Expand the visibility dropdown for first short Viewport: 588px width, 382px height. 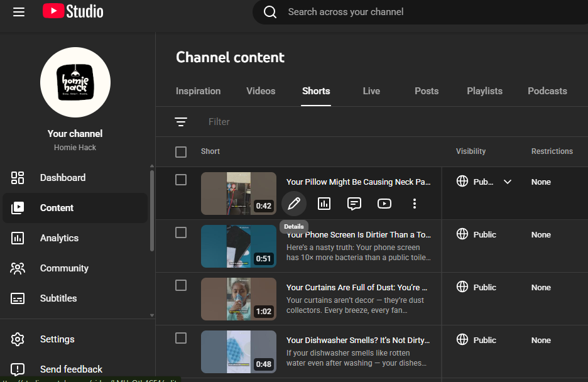click(508, 182)
